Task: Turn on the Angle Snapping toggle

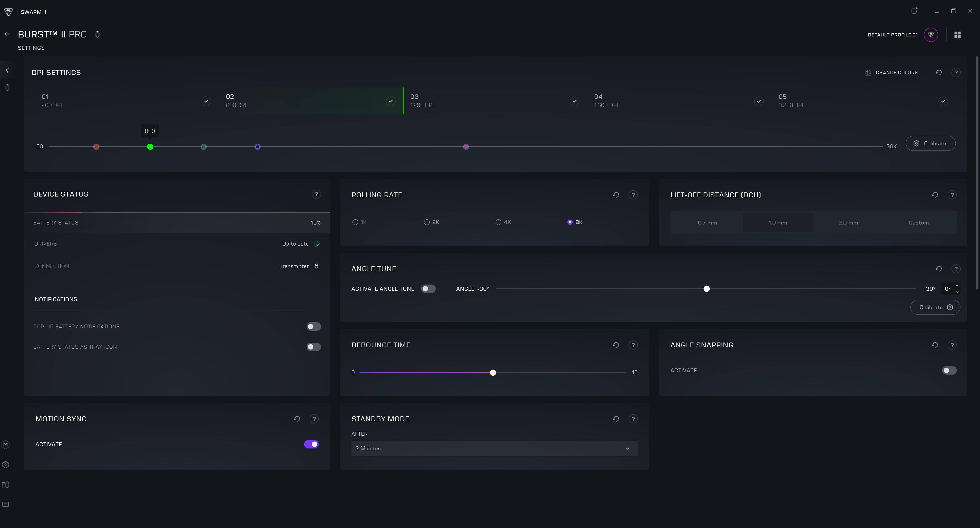Action: click(949, 370)
